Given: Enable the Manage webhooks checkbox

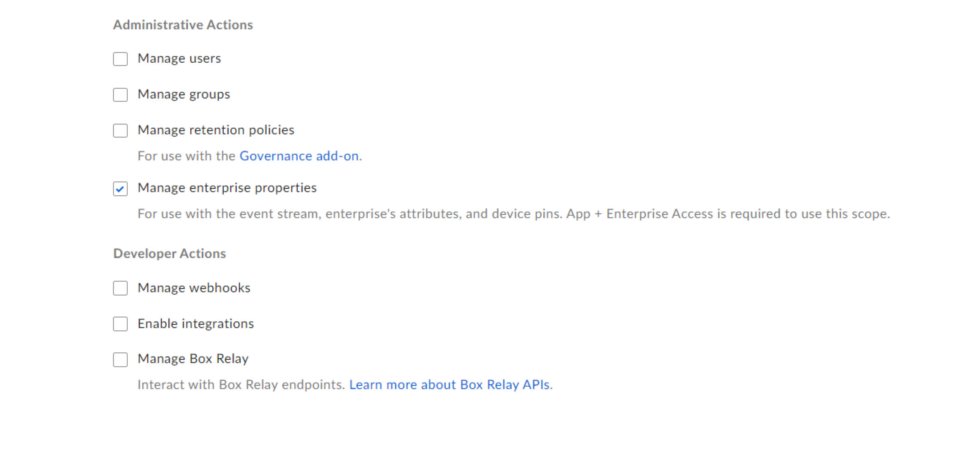Looking at the screenshot, I should coord(120,288).
